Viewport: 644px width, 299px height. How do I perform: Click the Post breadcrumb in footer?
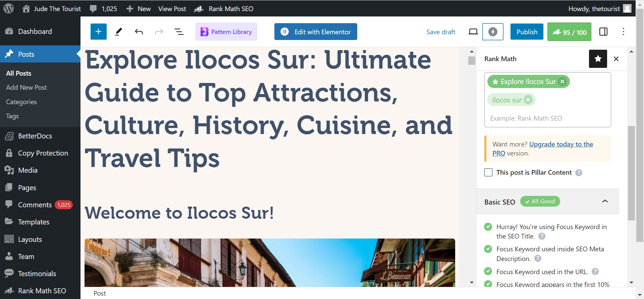tap(100, 293)
